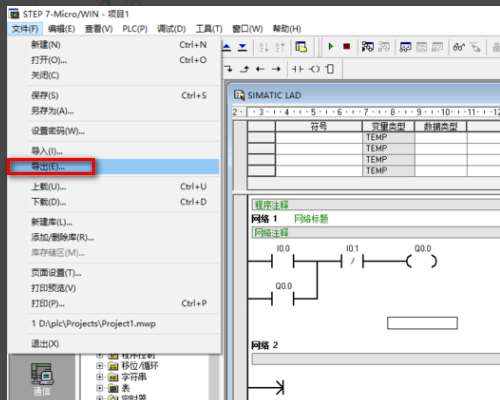500x400 pixels.
Task: Select the coil instruction icon
Action: 314,69
